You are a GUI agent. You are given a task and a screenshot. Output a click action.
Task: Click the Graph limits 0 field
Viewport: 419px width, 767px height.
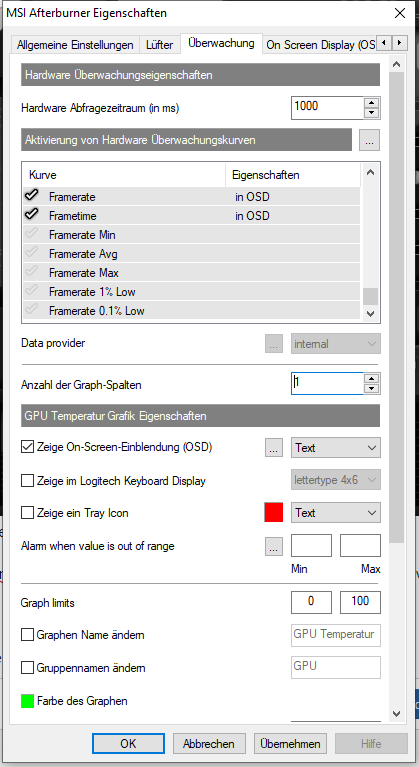pyautogui.click(x=311, y=602)
